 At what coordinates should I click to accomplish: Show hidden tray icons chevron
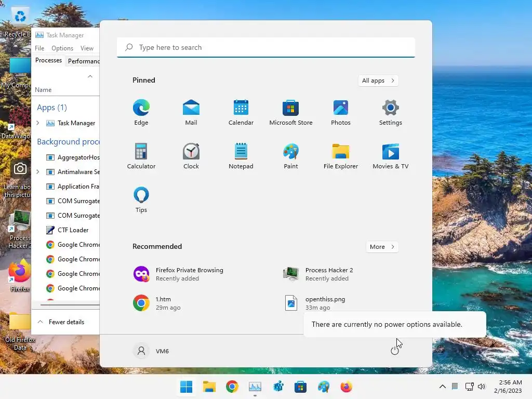click(x=443, y=387)
